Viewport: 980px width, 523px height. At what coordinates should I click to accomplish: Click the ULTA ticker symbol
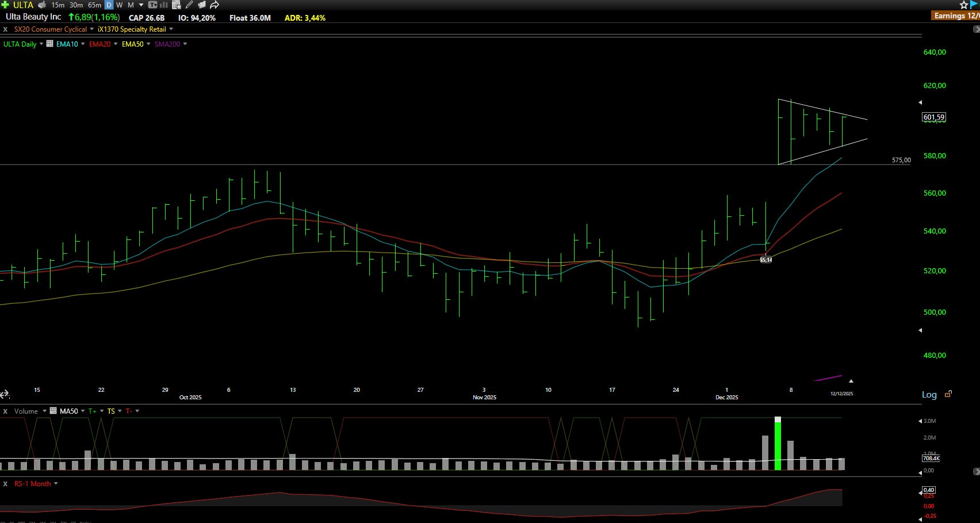click(24, 5)
